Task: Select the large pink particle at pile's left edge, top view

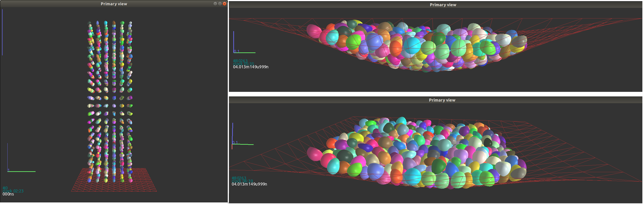Action: 313,31
